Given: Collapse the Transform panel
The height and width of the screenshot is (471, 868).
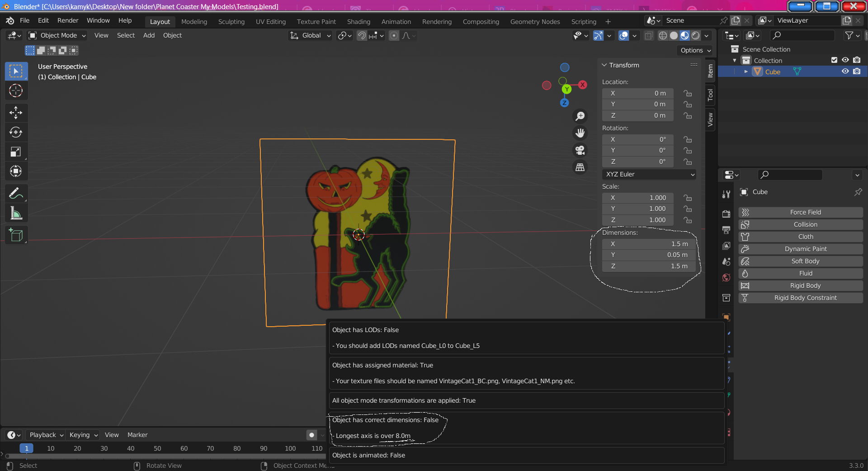Looking at the screenshot, I should click(x=604, y=65).
